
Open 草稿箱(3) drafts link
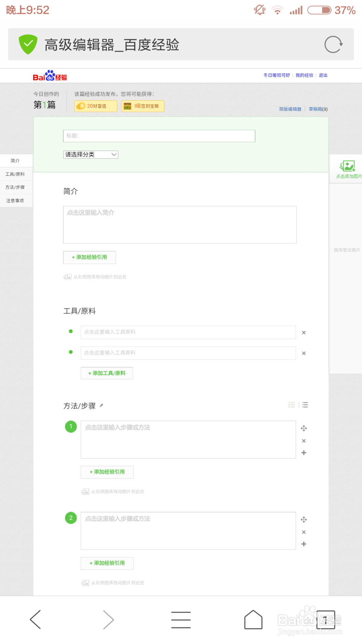click(x=318, y=109)
